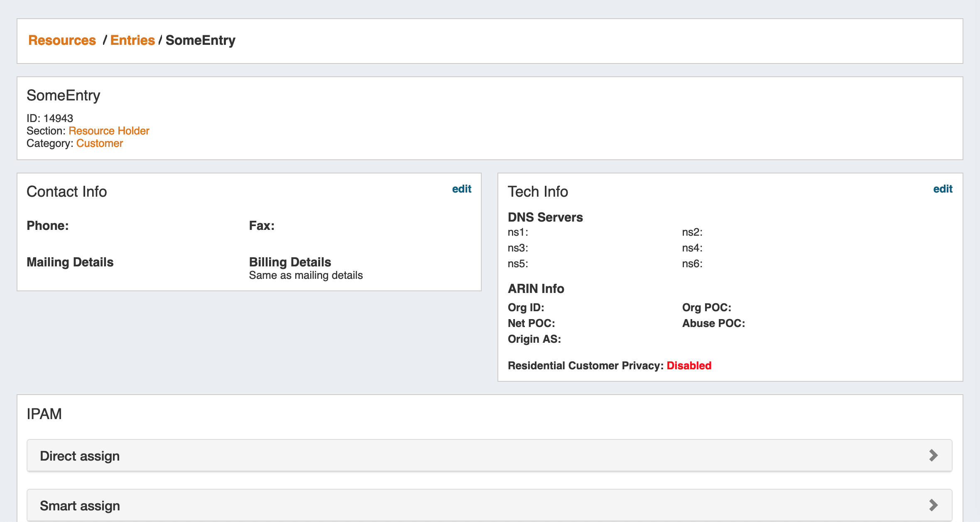Viewport: 980px width, 522px height.
Task: Go to Entries breadcrumb link
Action: (132, 40)
